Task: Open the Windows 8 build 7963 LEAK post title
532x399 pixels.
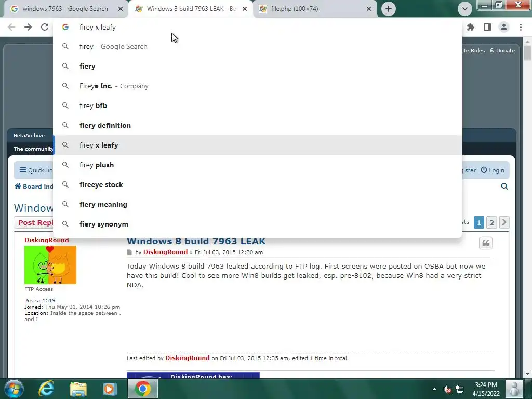Action: (x=196, y=241)
